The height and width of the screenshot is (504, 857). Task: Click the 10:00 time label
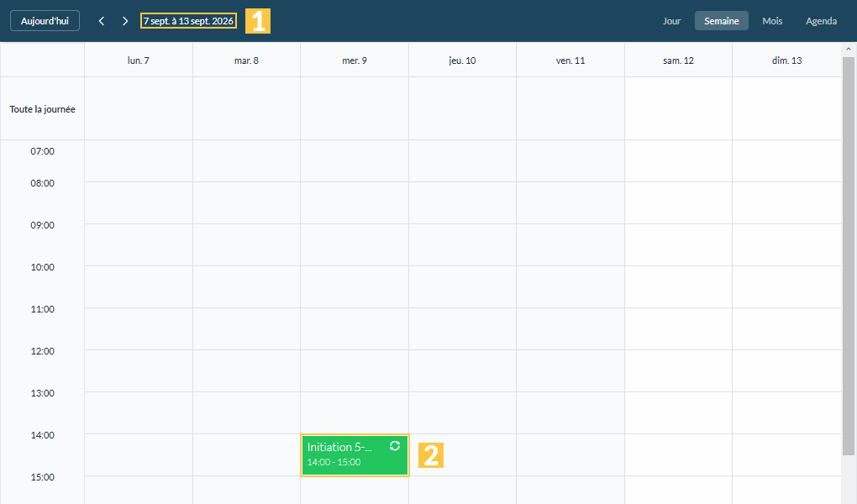click(43, 267)
